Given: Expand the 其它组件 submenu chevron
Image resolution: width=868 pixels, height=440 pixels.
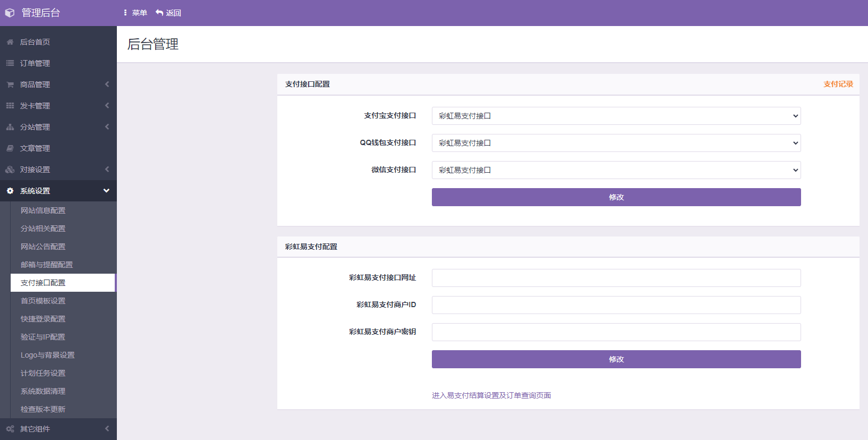Looking at the screenshot, I should pyautogui.click(x=107, y=429).
